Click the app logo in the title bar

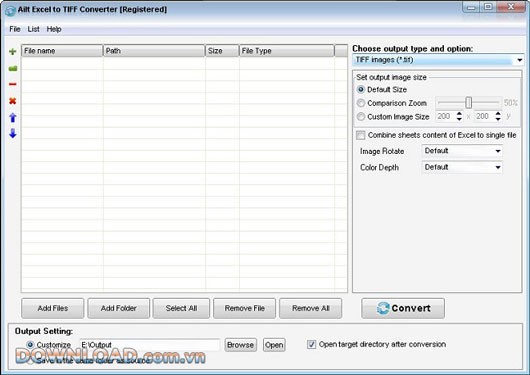pyautogui.click(x=10, y=10)
